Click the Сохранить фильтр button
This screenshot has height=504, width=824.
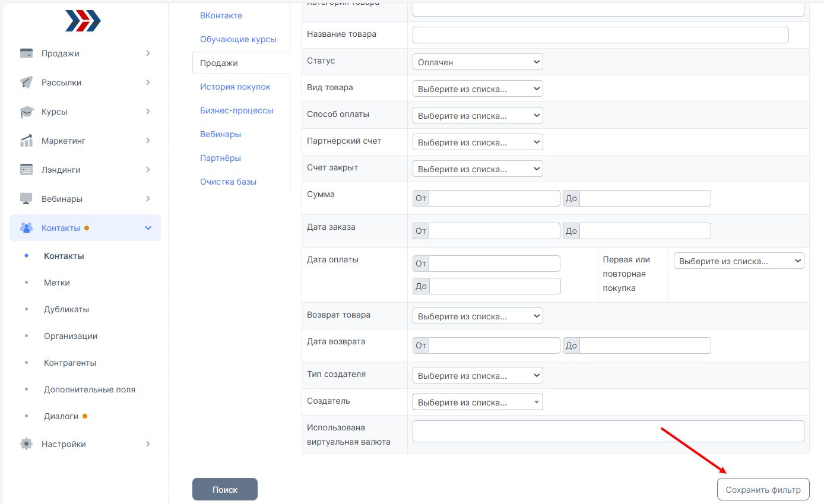click(763, 490)
